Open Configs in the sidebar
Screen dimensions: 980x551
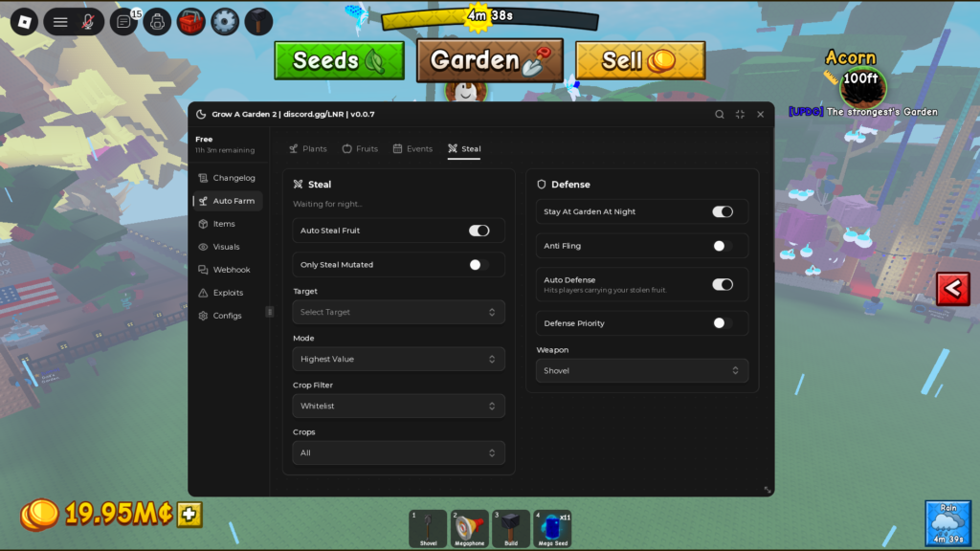pyautogui.click(x=227, y=316)
